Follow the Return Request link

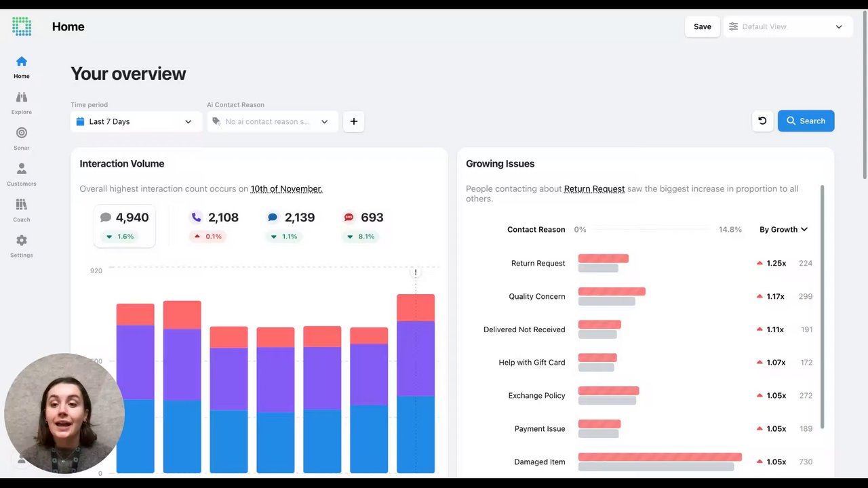(x=594, y=188)
